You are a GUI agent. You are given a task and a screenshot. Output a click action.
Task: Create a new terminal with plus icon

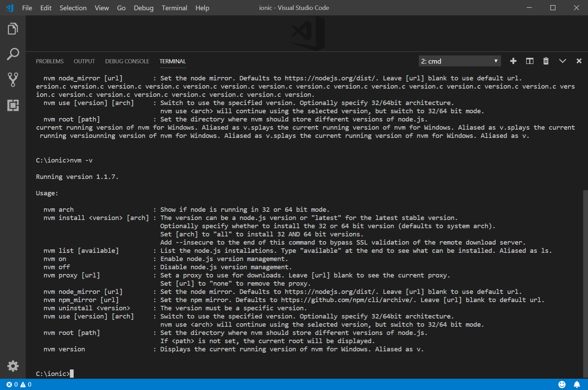(513, 61)
